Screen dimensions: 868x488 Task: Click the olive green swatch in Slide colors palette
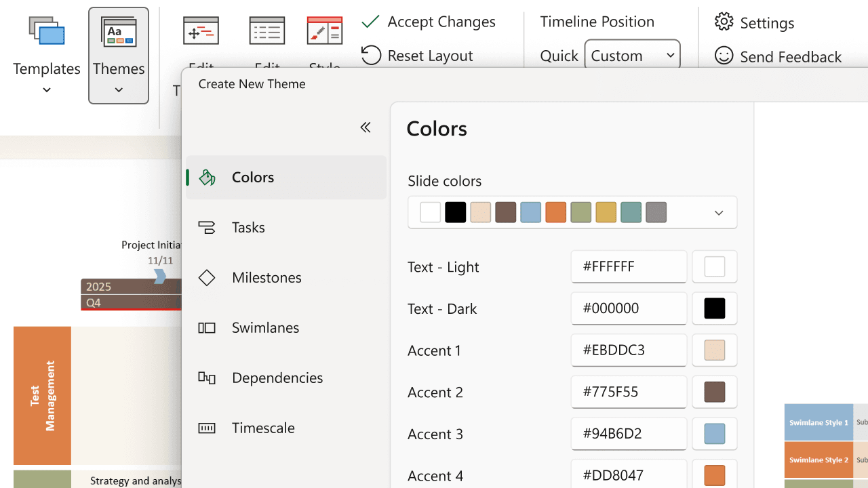581,212
